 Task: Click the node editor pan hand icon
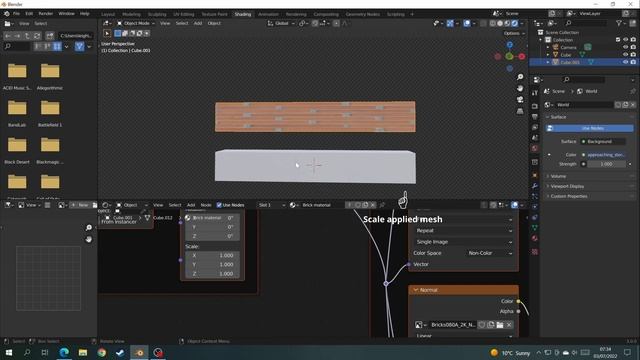click(89, 239)
